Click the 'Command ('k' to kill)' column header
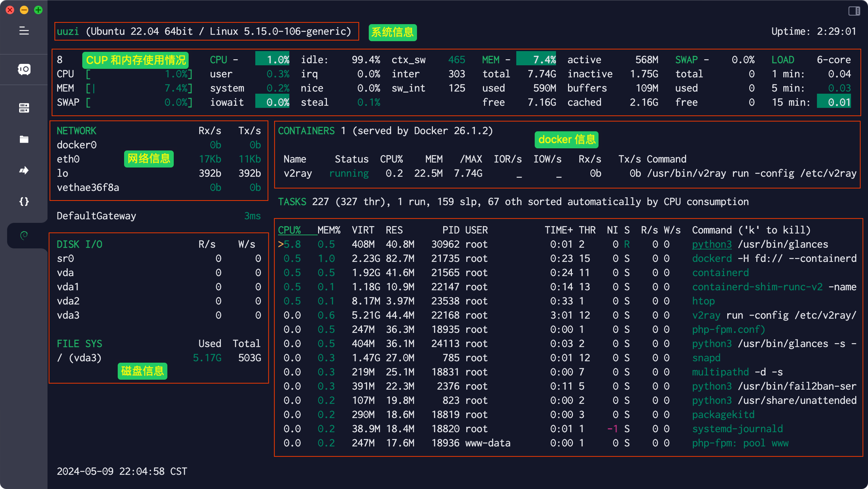The image size is (868, 489). click(x=752, y=230)
